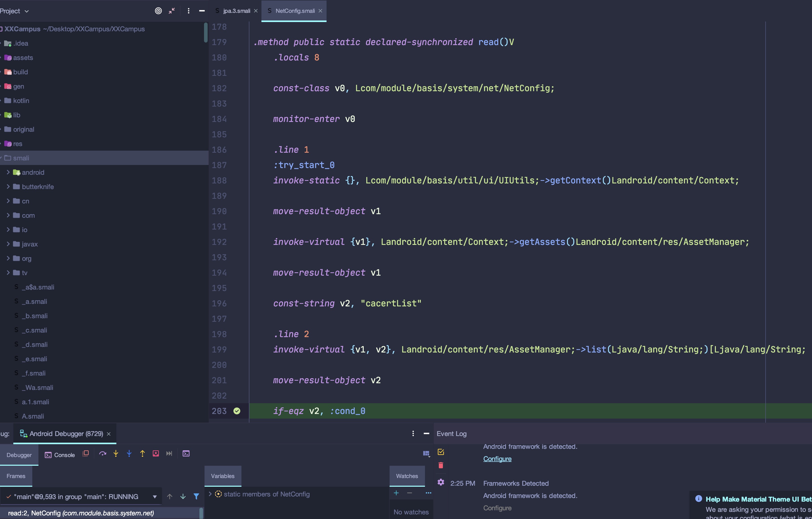
Task: Expand the butterknife folder
Action: tap(8, 186)
